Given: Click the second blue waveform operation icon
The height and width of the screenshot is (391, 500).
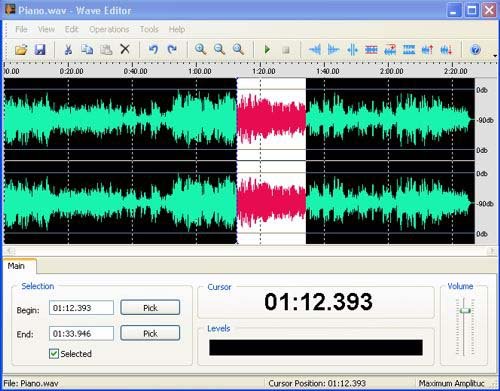Looking at the screenshot, I should (333, 50).
